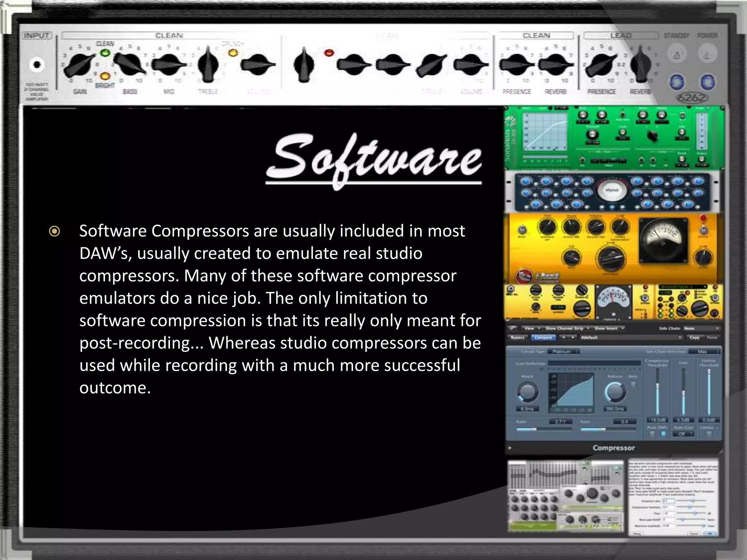Image resolution: width=747 pixels, height=560 pixels.
Task: Click the bullet point marker in the slide
Action: tap(54, 231)
